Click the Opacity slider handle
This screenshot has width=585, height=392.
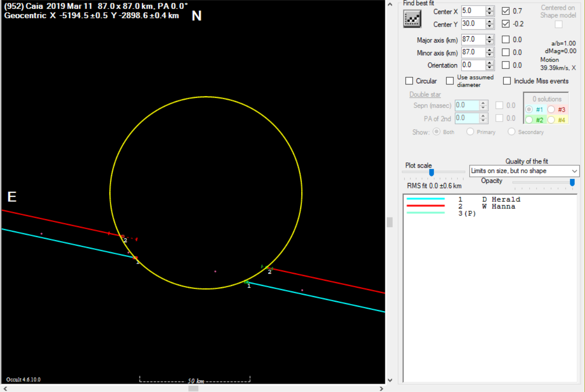click(x=572, y=182)
